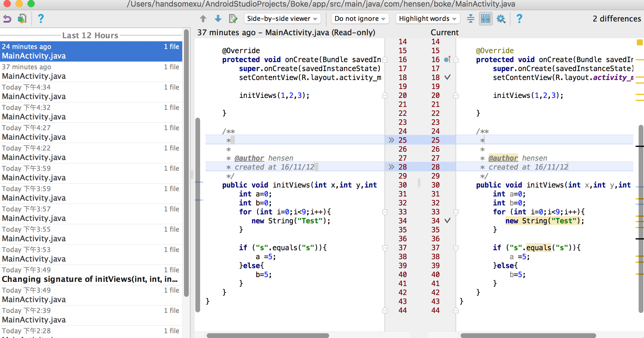
Task: Collapse for-loop fold marker right line 33
Action: (456, 212)
